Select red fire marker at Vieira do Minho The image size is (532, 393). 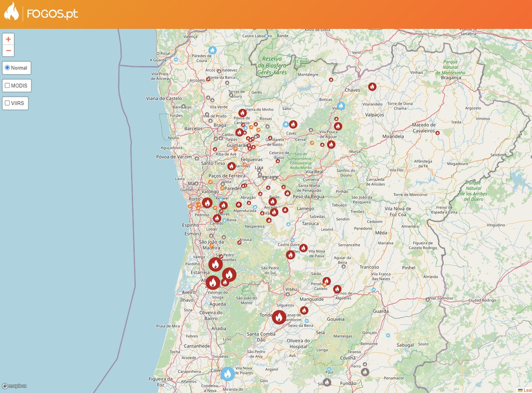point(242,113)
